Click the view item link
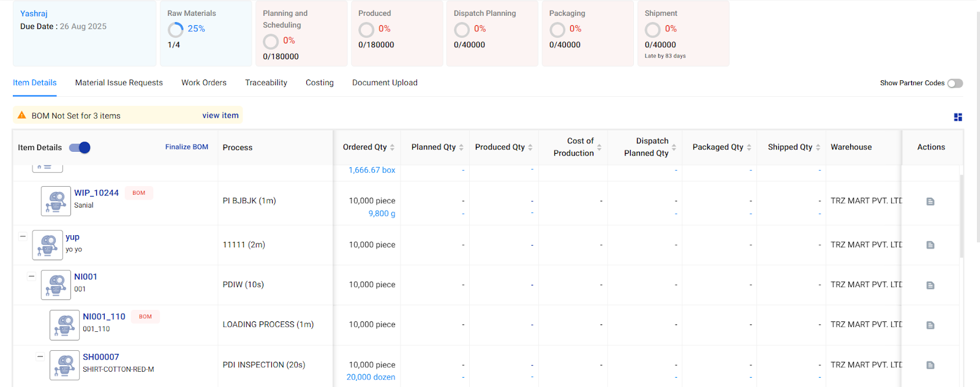The width and height of the screenshot is (980, 387). click(221, 115)
